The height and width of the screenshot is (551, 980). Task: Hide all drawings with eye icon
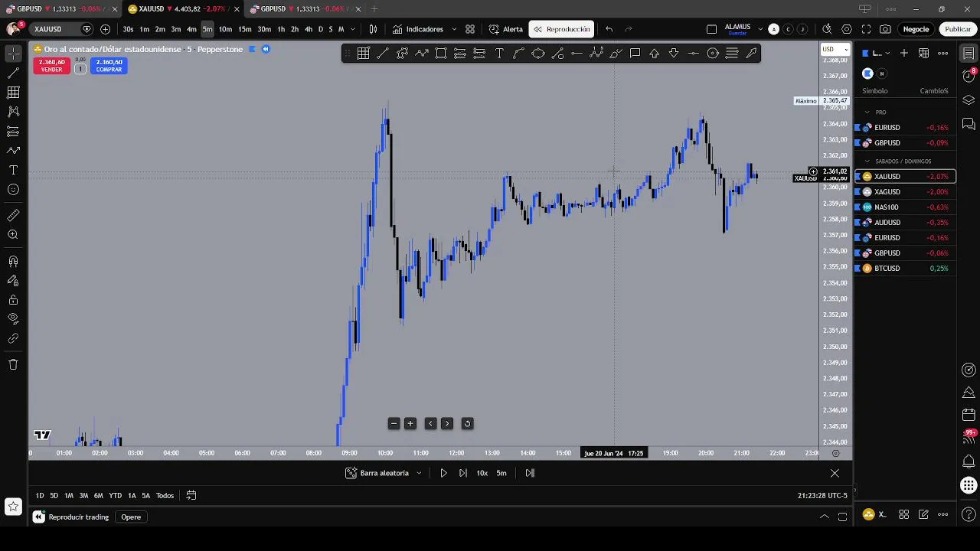(x=13, y=319)
